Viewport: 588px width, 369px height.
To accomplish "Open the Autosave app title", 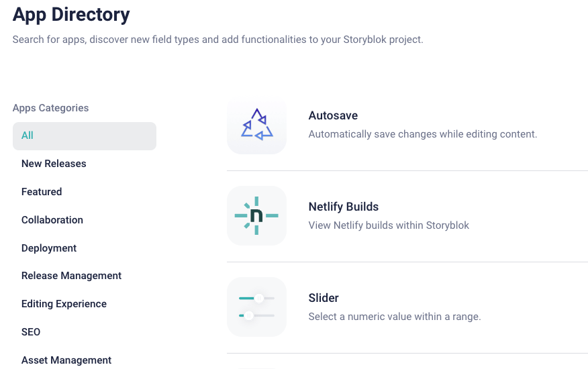I will point(333,115).
